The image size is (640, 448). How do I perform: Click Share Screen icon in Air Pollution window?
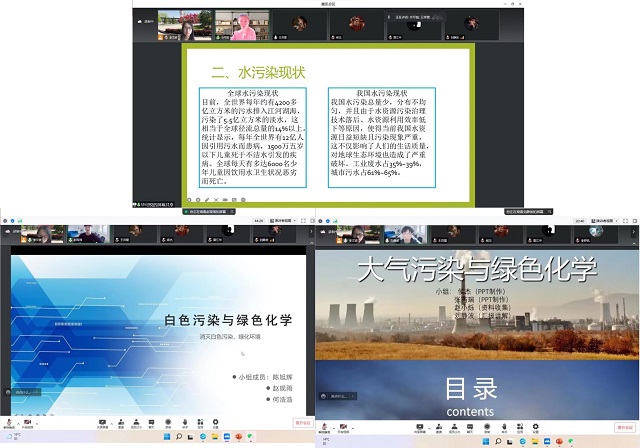[420, 428]
